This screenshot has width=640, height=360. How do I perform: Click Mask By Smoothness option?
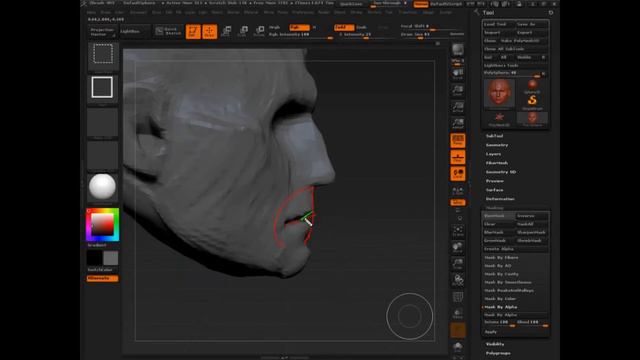click(x=508, y=282)
